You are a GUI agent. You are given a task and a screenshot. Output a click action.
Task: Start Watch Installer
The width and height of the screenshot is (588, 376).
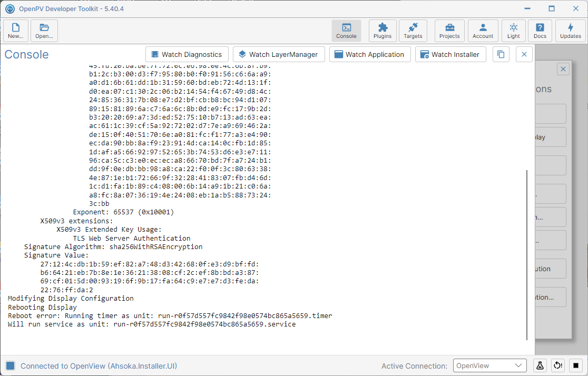[450, 54]
